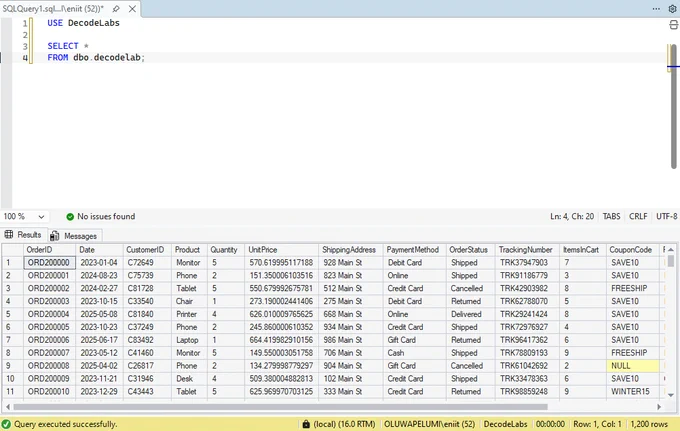This screenshot has height=431, width=680.
Task: Click the split editor icon
Action: pyautogui.click(x=673, y=25)
